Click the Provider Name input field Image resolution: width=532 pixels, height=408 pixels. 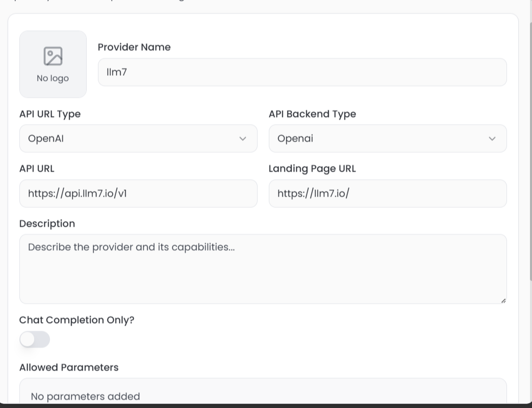302,72
